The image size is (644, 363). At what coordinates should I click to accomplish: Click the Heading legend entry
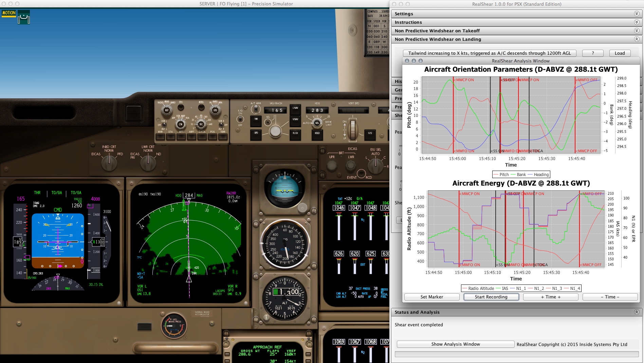coord(538,175)
